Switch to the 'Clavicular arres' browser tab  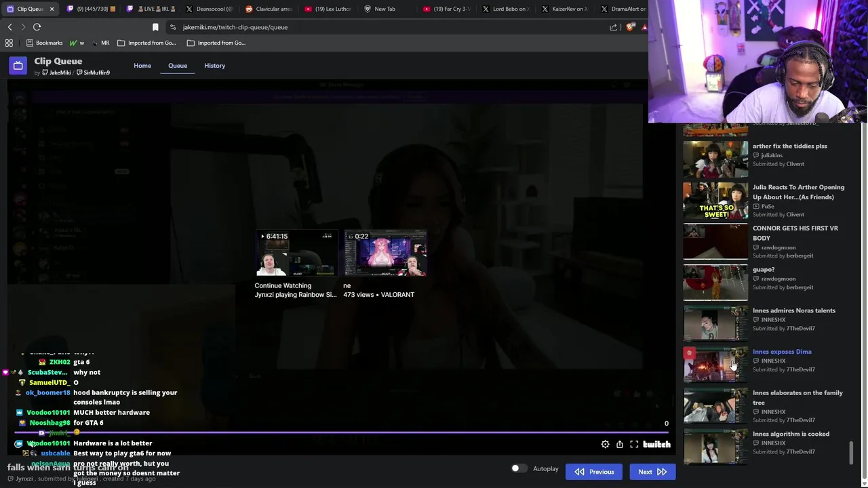(269, 9)
